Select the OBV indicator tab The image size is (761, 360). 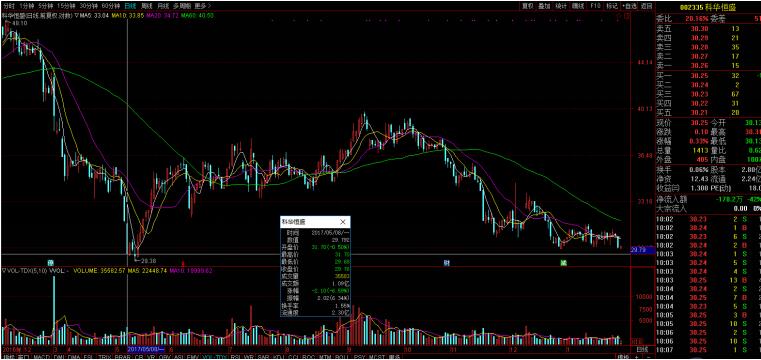pos(165,356)
